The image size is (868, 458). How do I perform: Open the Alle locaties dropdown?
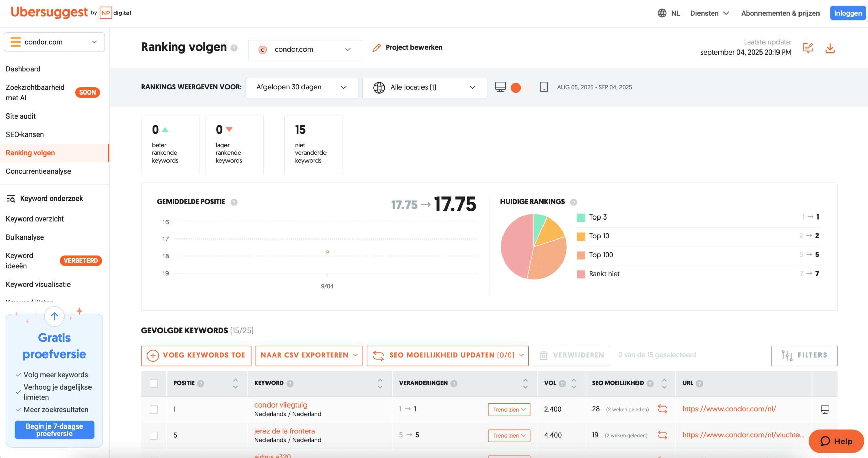pyautogui.click(x=425, y=87)
